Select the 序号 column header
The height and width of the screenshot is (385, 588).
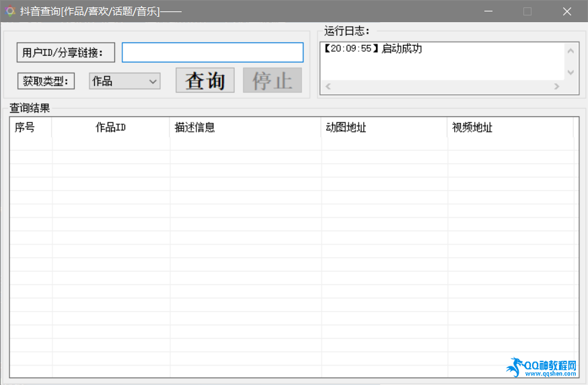[x=31, y=128]
